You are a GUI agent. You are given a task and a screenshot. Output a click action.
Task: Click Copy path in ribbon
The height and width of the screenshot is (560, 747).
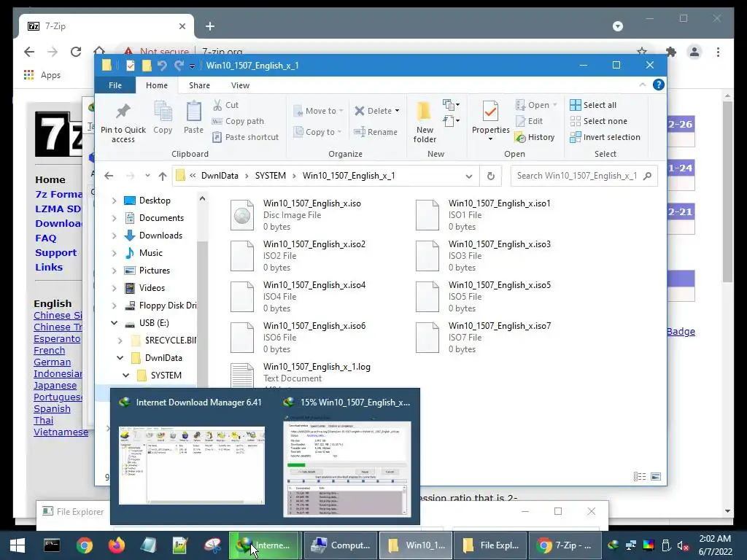click(x=239, y=121)
